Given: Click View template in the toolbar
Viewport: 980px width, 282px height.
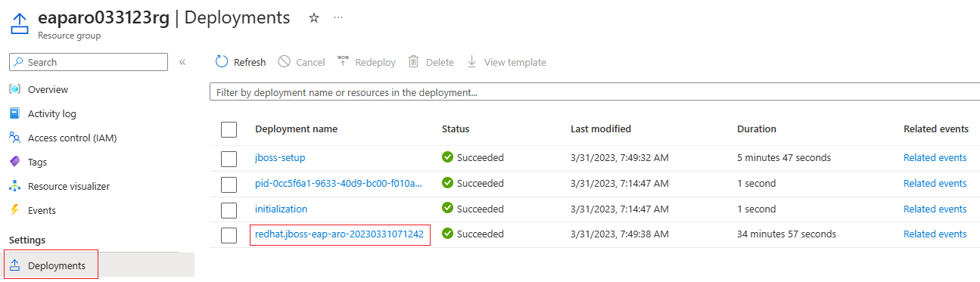Looking at the screenshot, I should [x=506, y=62].
